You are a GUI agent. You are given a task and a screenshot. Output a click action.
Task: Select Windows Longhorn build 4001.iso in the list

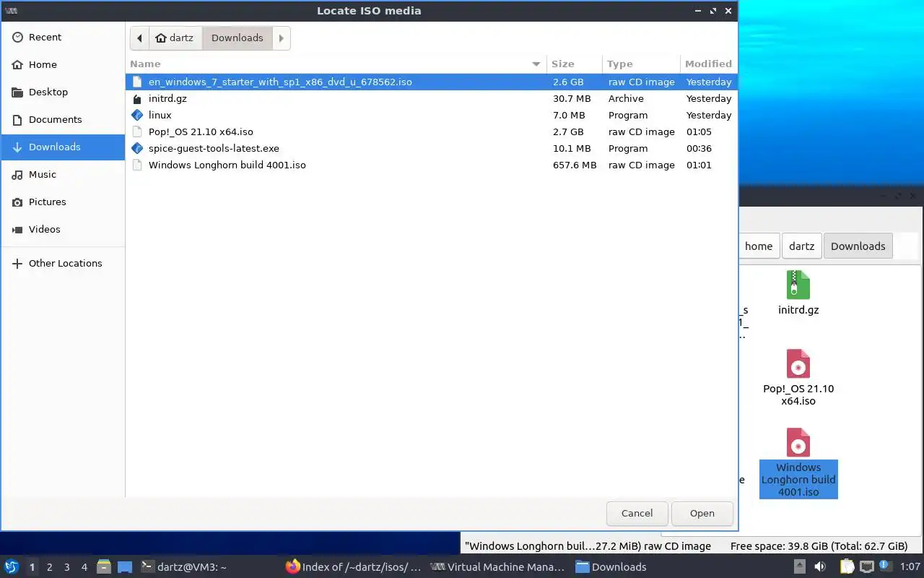point(432,165)
